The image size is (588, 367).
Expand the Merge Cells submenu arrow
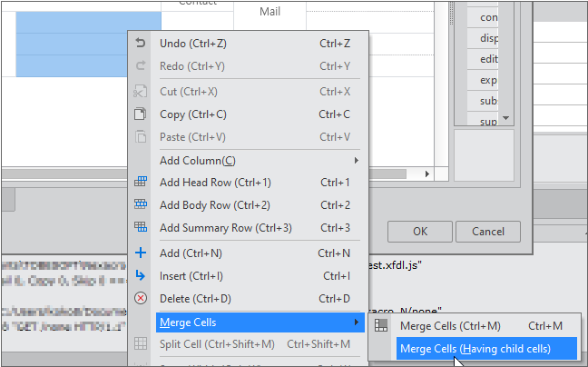click(x=357, y=322)
